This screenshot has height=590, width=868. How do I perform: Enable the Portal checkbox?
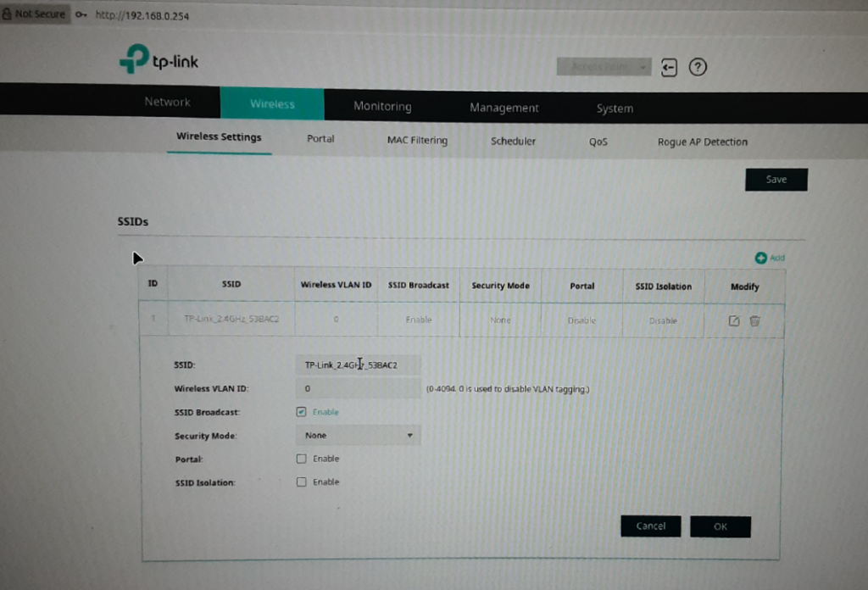[x=301, y=459]
